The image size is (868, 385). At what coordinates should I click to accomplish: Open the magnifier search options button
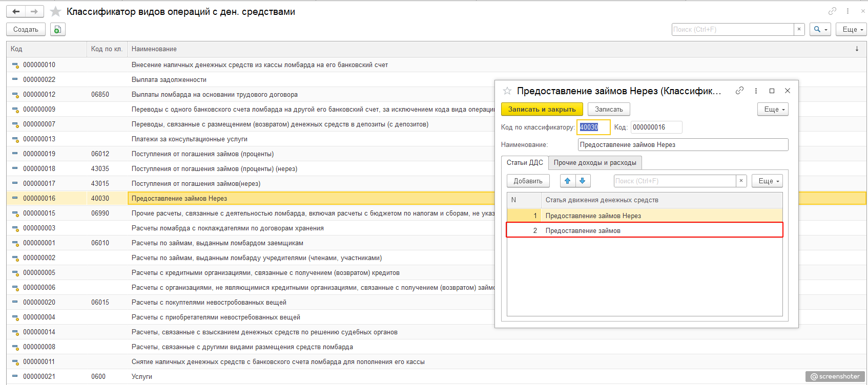tap(820, 30)
